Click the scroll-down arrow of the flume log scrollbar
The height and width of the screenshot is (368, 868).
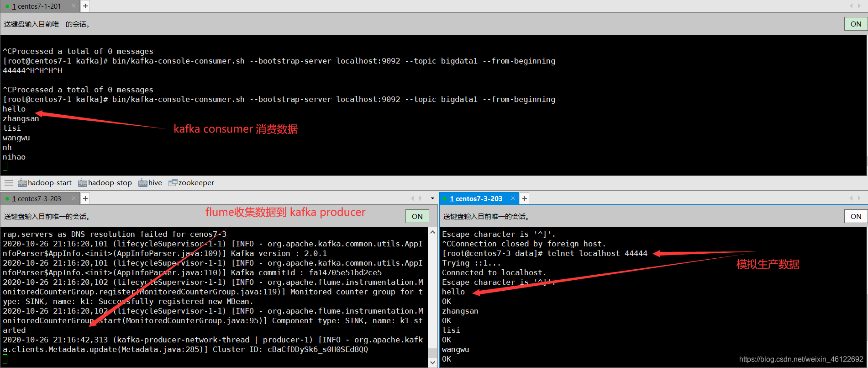click(433, 363)
